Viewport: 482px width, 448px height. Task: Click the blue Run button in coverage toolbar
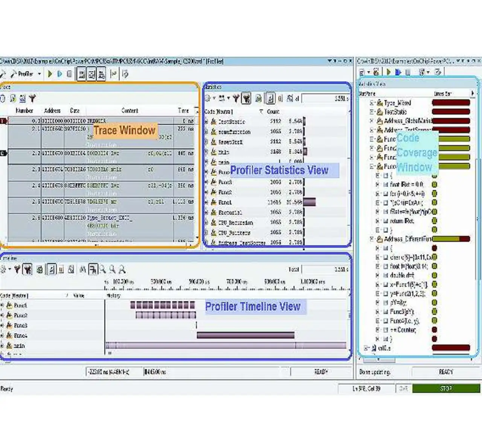(x=398, y=72)
